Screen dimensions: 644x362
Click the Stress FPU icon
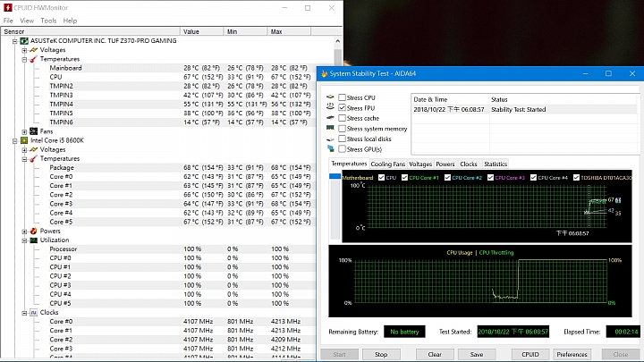click(x=330, y=106)
